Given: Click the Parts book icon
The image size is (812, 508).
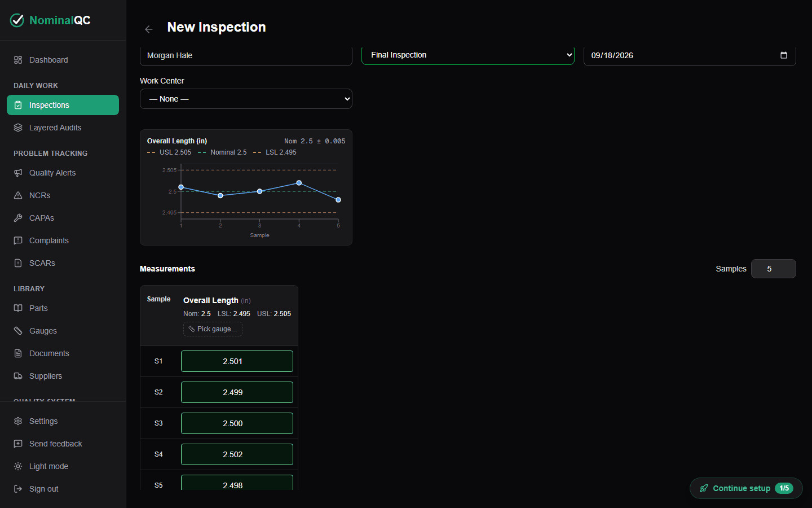Looking at the screenshot, I should (x=18, y=308).
